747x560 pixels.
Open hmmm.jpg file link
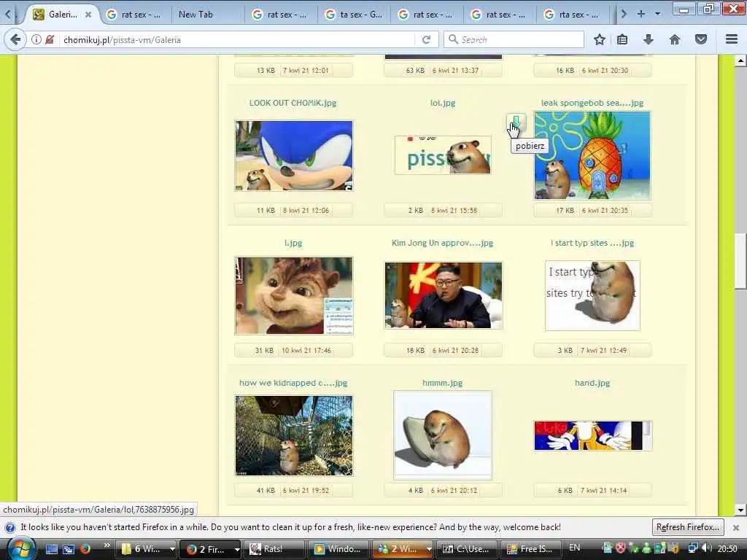click(x=442, y=383)
